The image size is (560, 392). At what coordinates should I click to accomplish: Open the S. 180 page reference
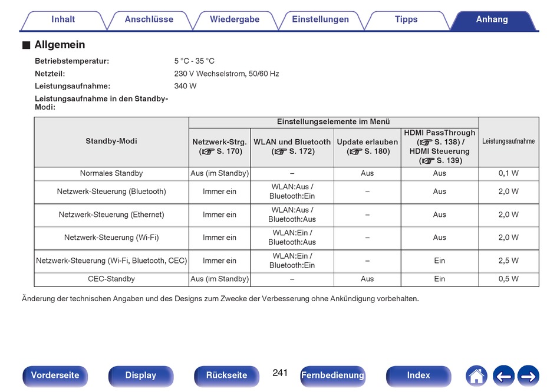pyautogui.click(x=368, y=151)
